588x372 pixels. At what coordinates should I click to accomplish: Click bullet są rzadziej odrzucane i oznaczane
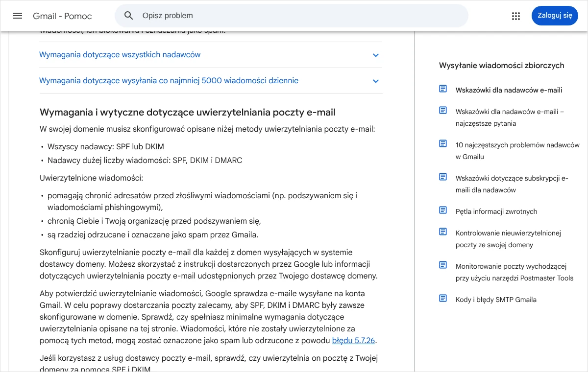click(153, 235)
